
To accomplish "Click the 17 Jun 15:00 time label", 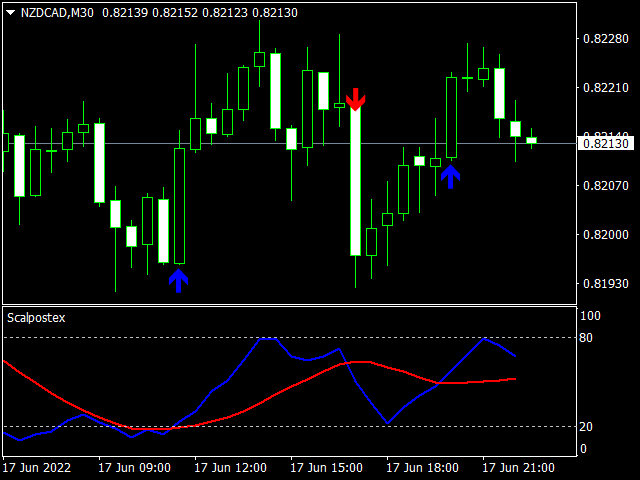I will 327,468.
